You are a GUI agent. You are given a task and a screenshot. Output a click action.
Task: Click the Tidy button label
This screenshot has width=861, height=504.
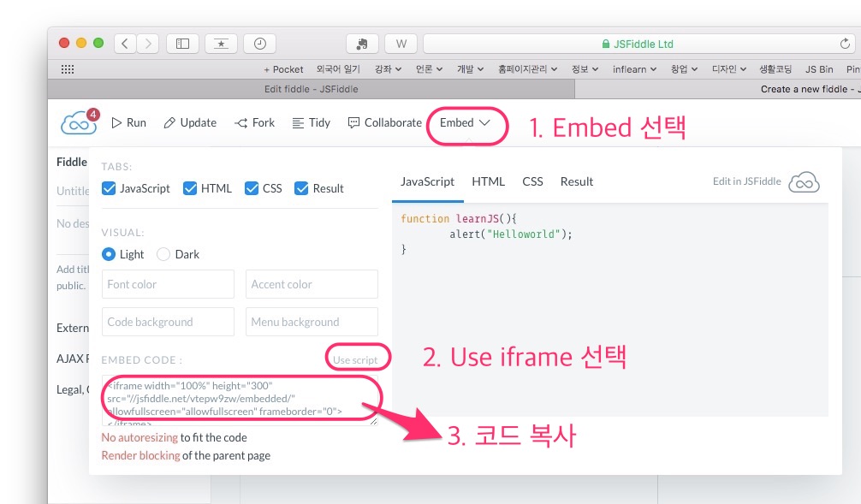[x=319, y=122]
